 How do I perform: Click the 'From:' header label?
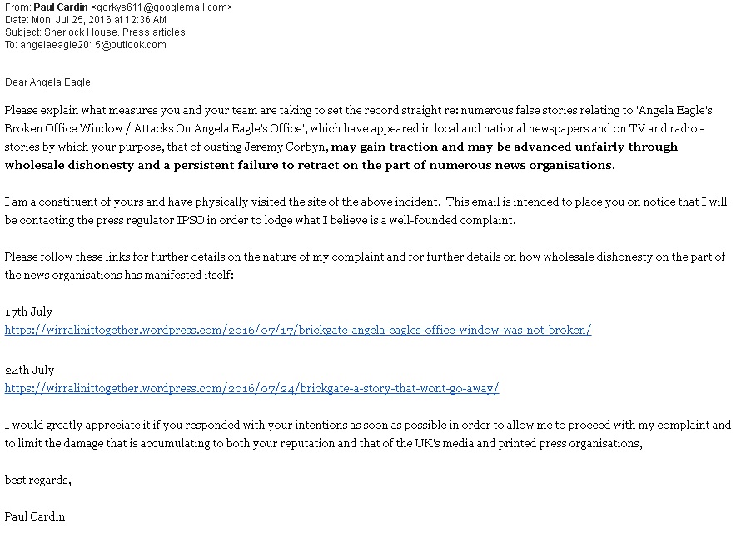17,7
